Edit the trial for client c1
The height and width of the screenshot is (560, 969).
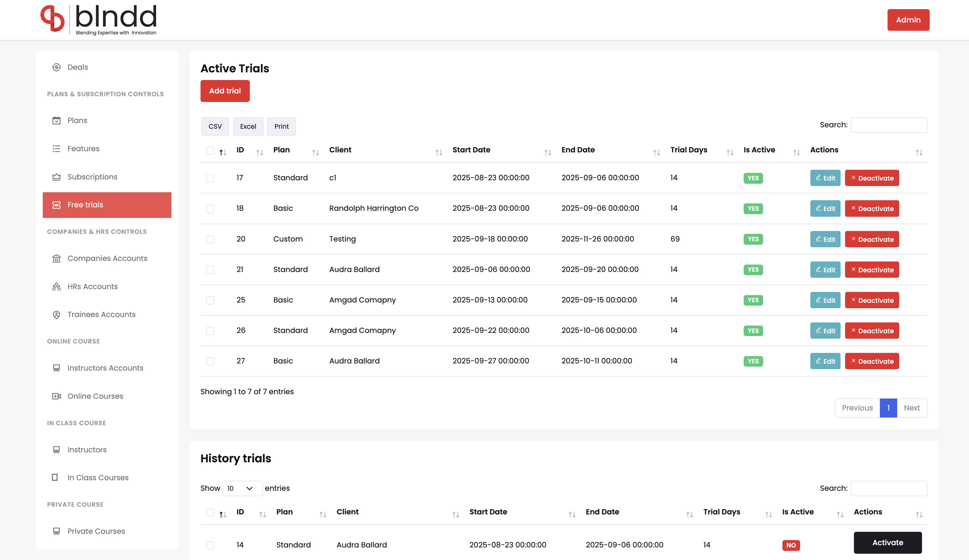[825, 178]
